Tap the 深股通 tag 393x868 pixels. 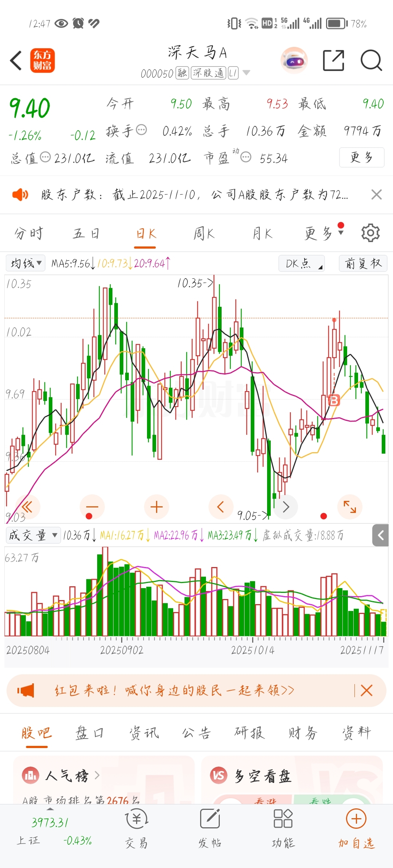(x=209, y=73)
